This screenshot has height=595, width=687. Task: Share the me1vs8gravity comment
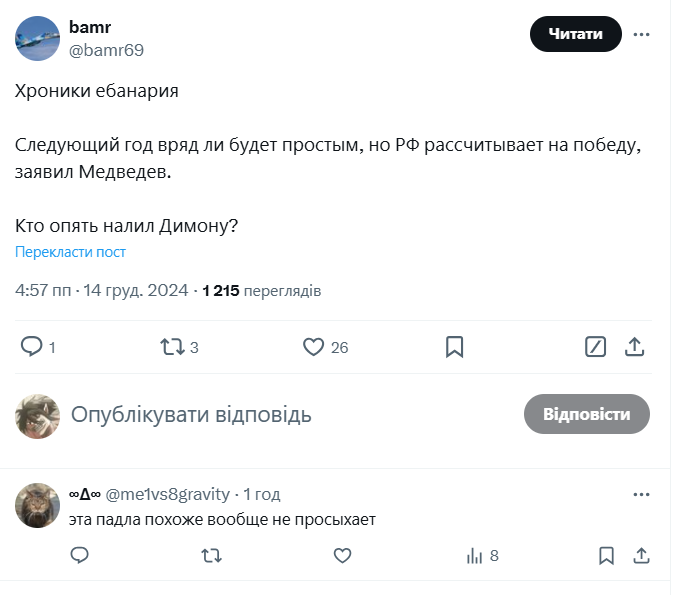pyautogui.click(x=640, y=555)
